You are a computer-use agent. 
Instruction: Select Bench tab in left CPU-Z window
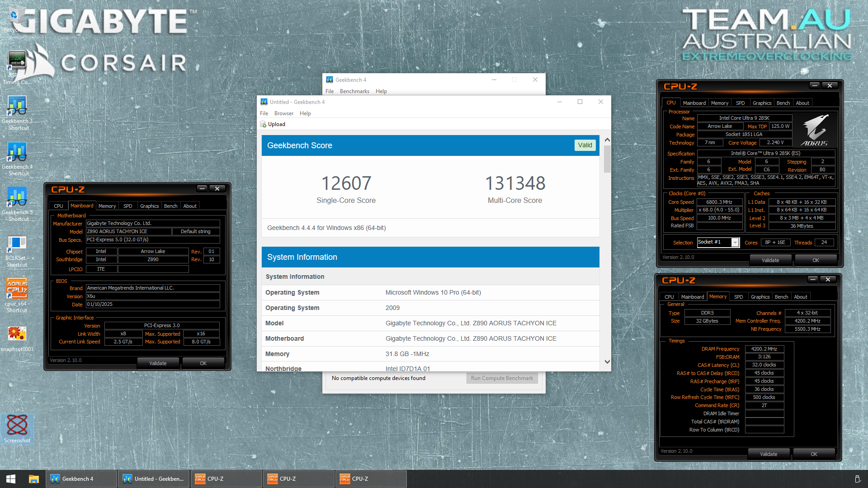(x=170, y=206)
